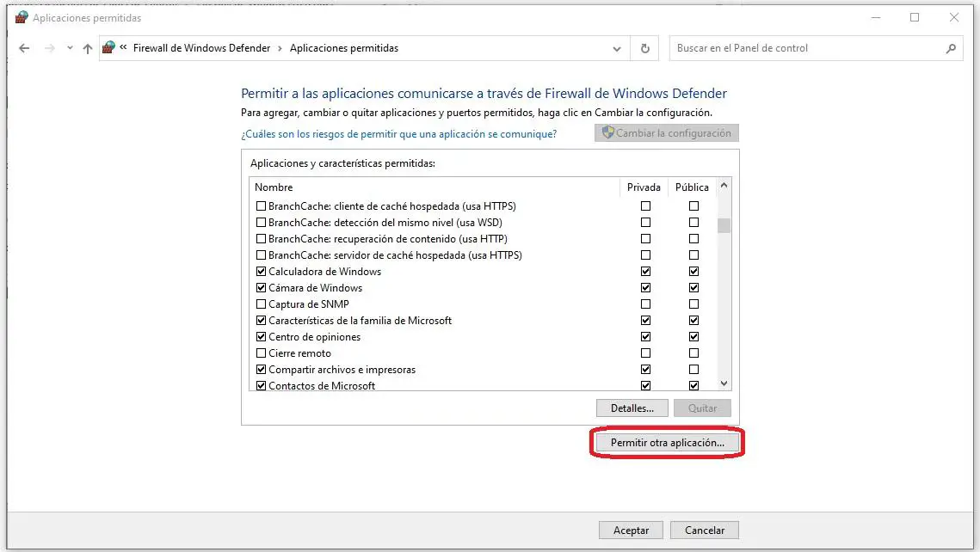Toggle Privada for Centro de opiniones
Viewport: 980px width, 552px height.
coord(645,336)
